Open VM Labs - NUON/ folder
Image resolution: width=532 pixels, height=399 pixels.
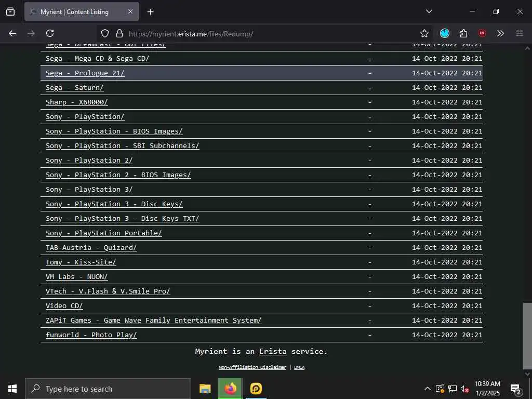pos(77,277)
